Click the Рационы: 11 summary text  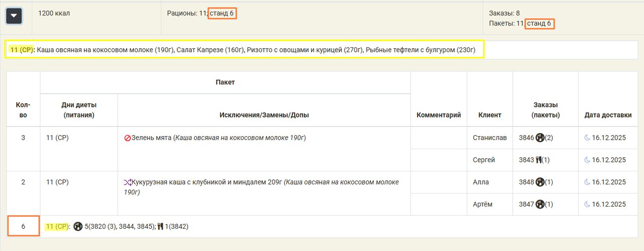[187, 13]
